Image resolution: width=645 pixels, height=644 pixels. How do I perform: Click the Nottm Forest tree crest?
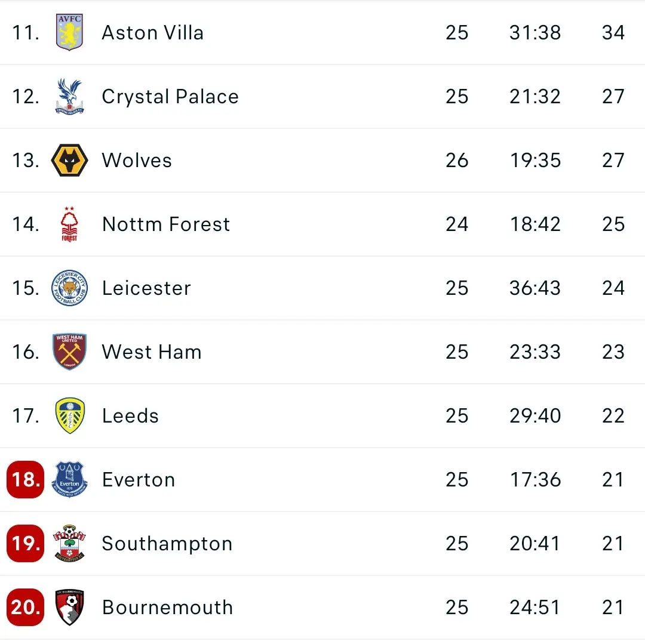point(69,224)
